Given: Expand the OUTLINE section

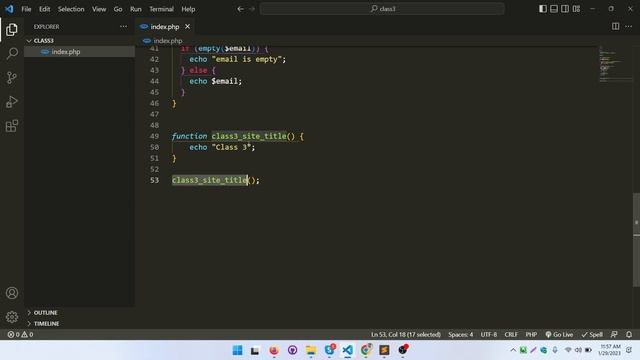Looking at the screenshot, I should click(80, 313).
